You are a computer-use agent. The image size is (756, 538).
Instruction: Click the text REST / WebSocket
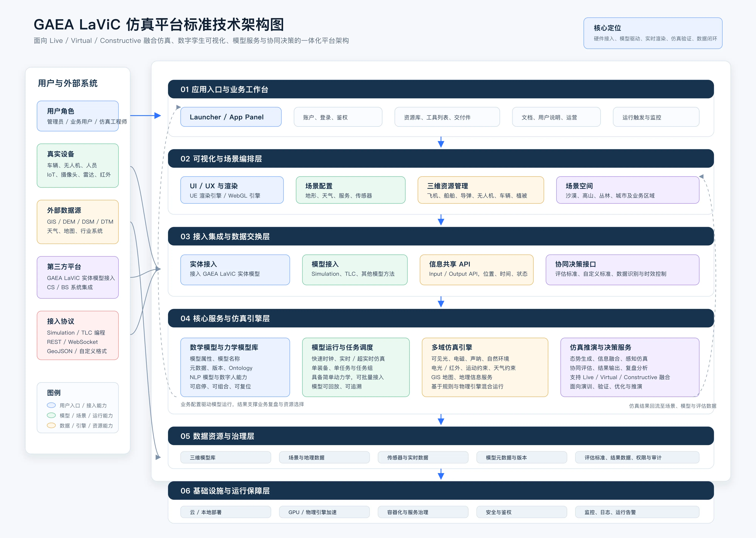click(x=72, y=342)
